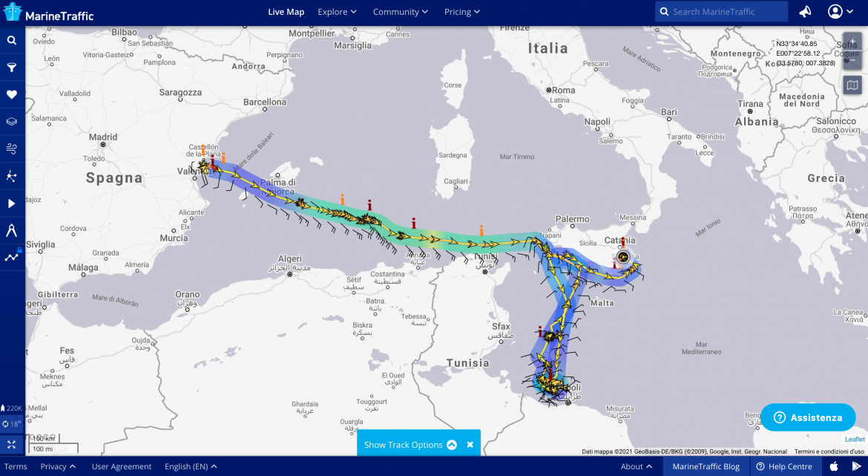Image resolution: width=868 pixels, height=476 pixels.
Task: Click the Barcellona city label
Action: [x=265, y=102]
